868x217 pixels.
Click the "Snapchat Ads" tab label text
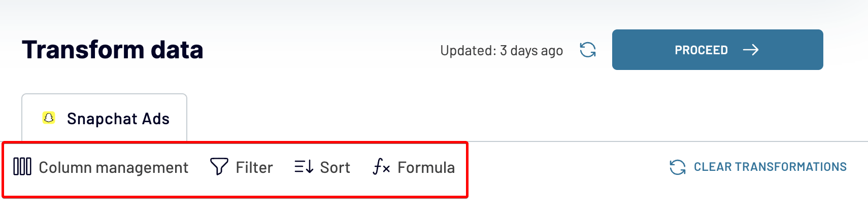(x=118, y=119)
